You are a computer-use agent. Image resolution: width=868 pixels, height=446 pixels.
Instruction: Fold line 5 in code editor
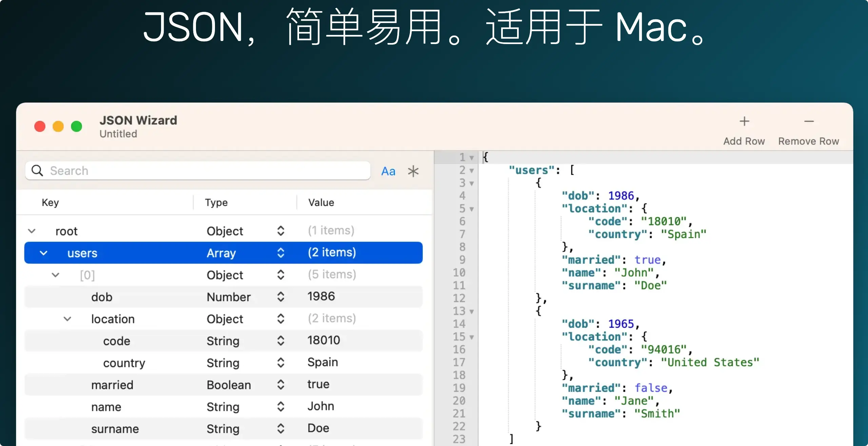click(x=471, y=209)
